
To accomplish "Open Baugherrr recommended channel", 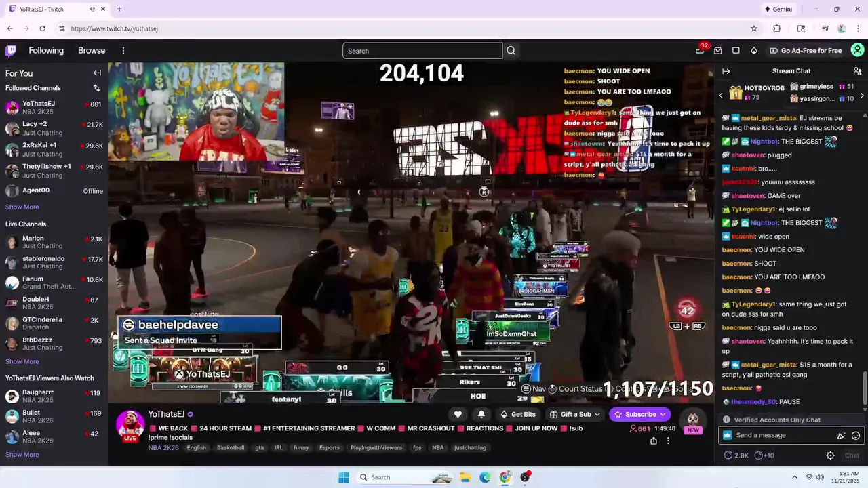I will (x=54, y=396).
